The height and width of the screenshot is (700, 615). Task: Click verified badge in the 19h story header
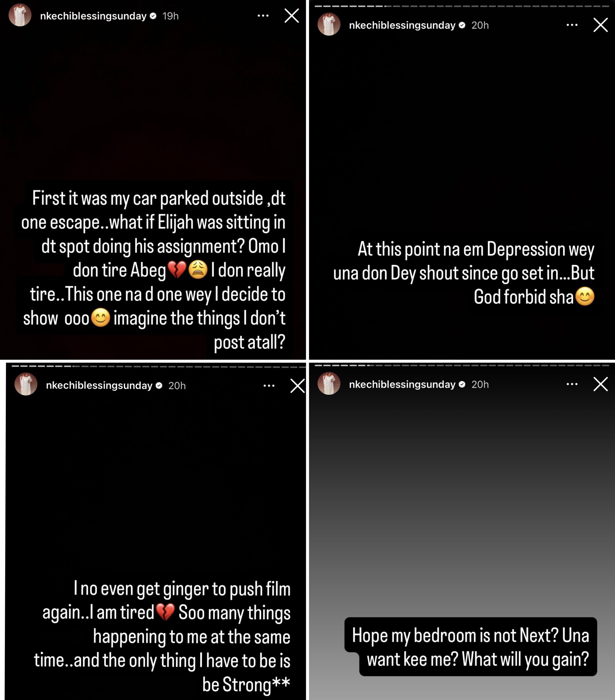click(153, 16)
